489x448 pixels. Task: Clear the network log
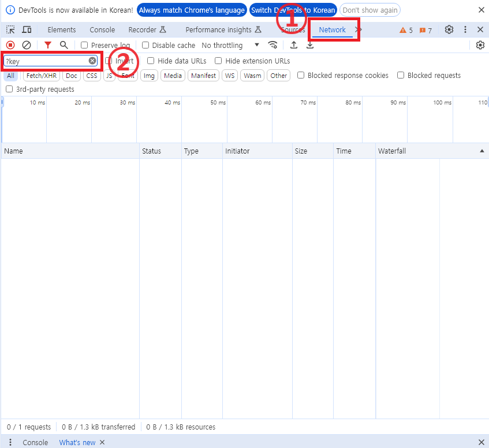(x=27, y=45)
